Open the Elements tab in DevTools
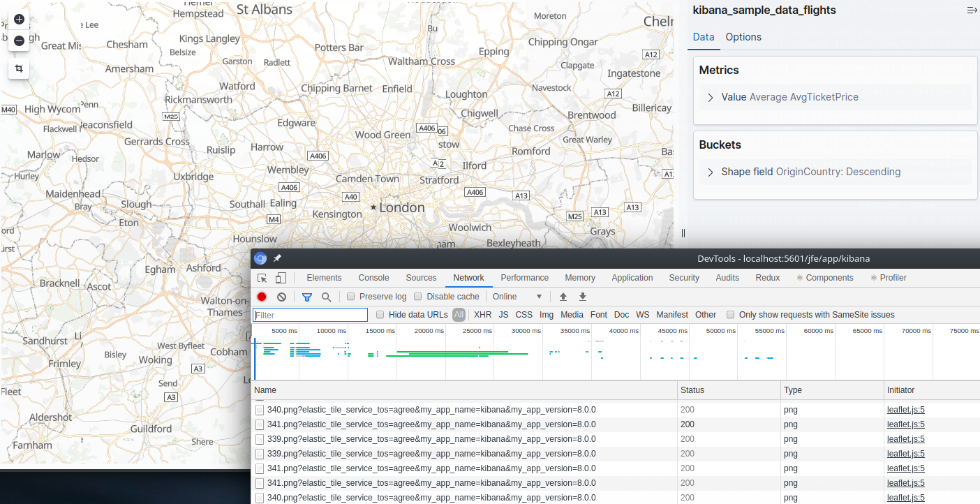 pos(324,278)
